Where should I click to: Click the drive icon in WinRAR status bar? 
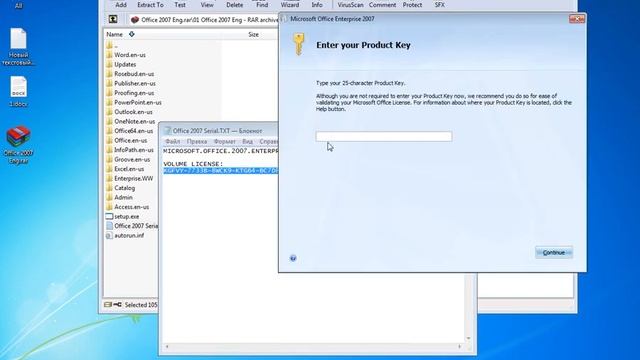click(108, 304)
